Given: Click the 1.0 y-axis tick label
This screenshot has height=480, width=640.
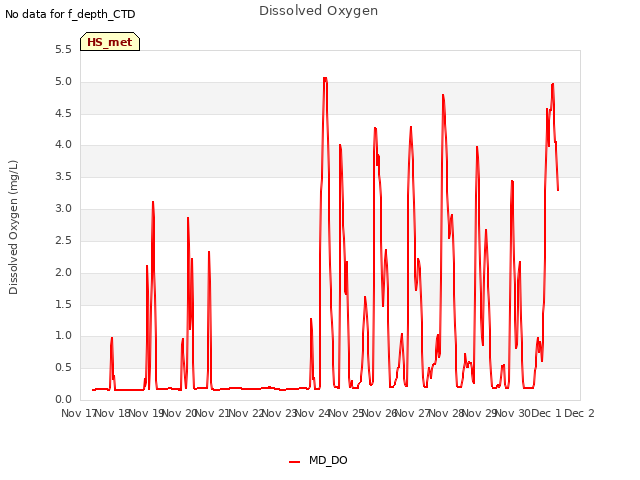Looking at the screenshot, I should (x=63, y=336).
